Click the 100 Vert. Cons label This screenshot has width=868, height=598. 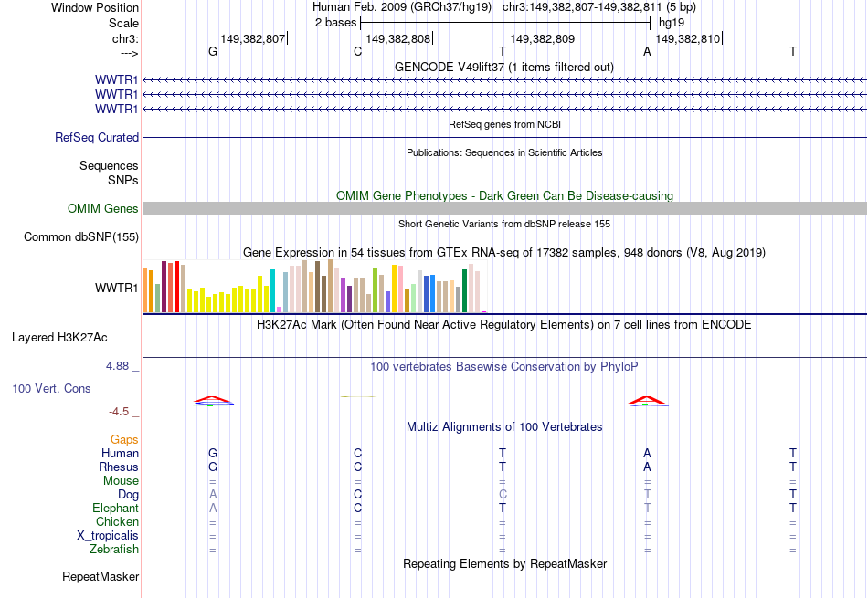(51, 388)
